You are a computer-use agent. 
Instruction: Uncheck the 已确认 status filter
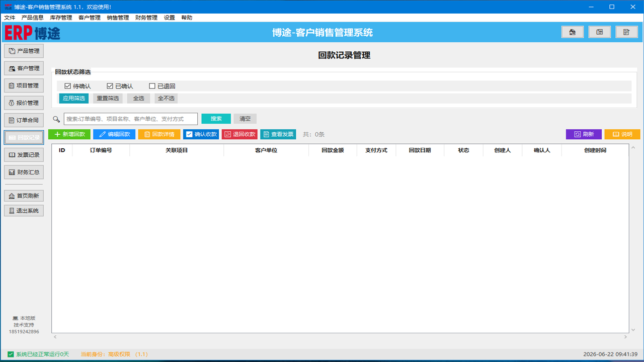(120, 86)
